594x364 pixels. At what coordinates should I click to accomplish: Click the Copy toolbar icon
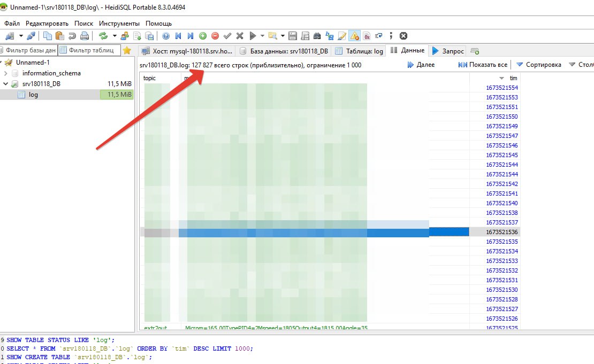47,36
